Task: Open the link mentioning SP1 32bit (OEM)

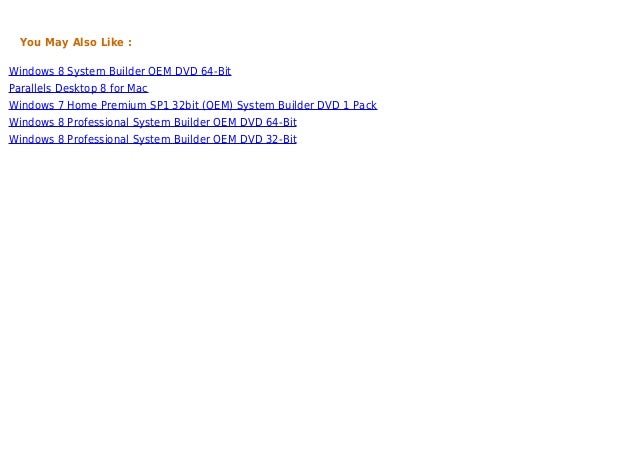Action: [x=193, y=105]
